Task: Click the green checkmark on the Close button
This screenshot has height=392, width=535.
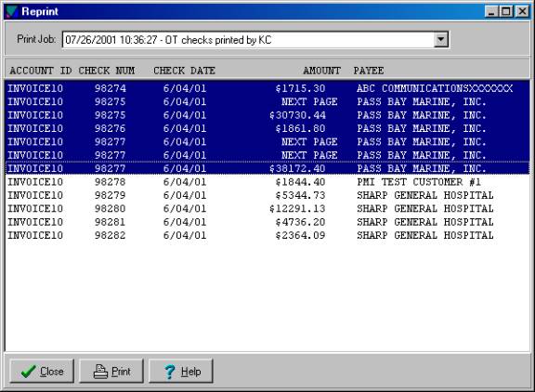Action: 28,372
